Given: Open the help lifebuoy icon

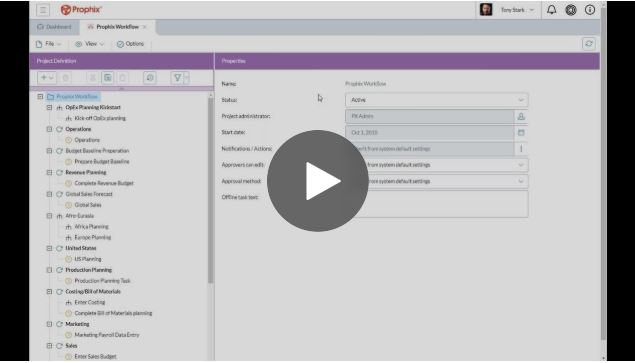Looking at the screenshot, I should click(571, 10).
